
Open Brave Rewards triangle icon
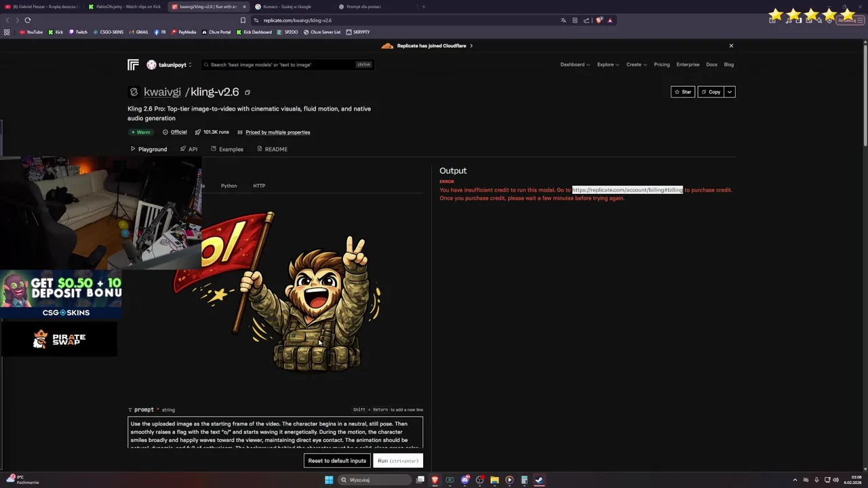click(610, 20)
